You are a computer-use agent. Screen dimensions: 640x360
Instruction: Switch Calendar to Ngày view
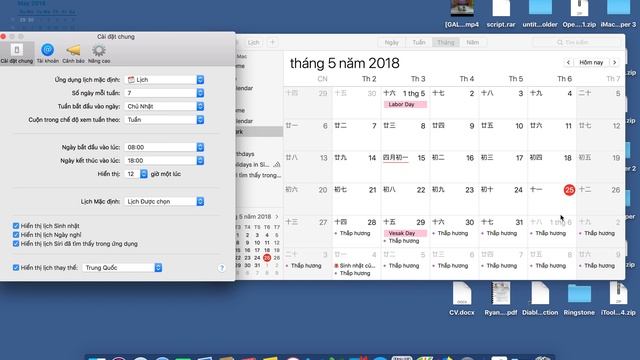click(391, 42)
